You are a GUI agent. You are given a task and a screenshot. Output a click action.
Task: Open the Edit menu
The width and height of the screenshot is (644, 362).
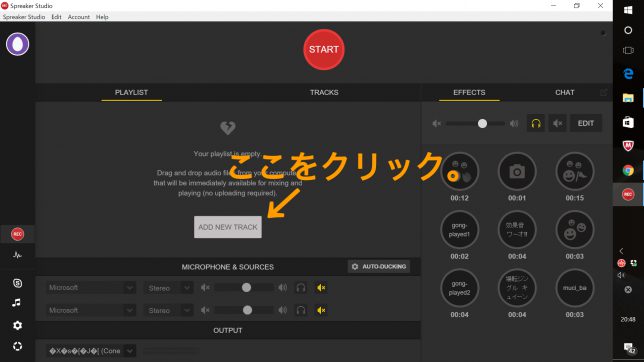pyautogui.click(x=56, y=17)
